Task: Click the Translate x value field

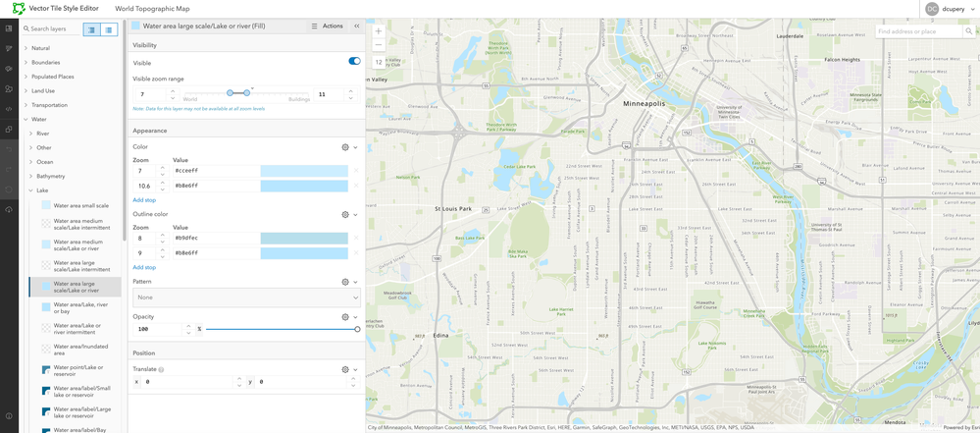Action: pyautogui.click(x=186, y=382)
